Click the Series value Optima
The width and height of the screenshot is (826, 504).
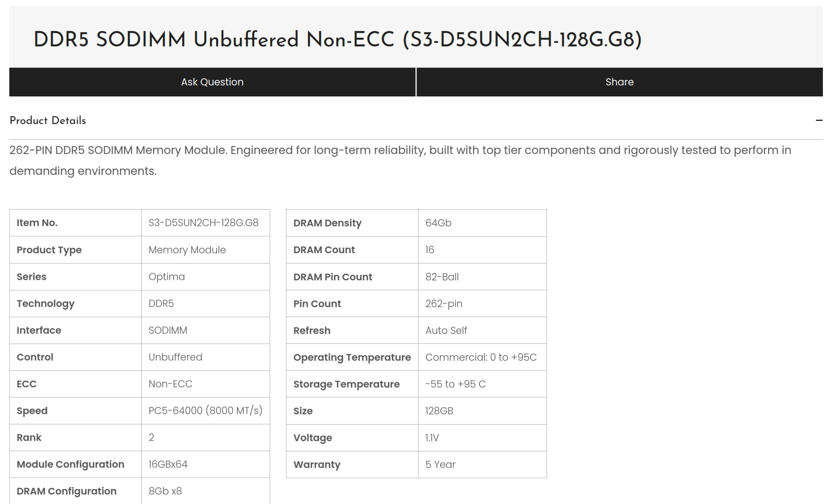tap(167, 276)
